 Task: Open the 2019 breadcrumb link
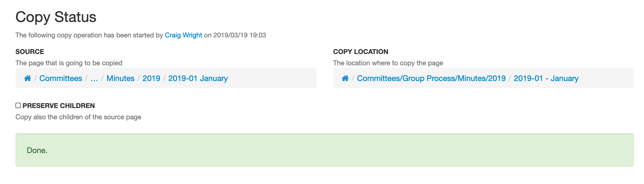151,78
